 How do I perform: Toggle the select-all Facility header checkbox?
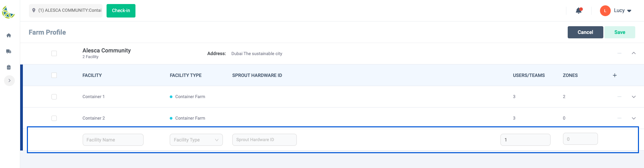pyautogui.click(x=54, y=75)
